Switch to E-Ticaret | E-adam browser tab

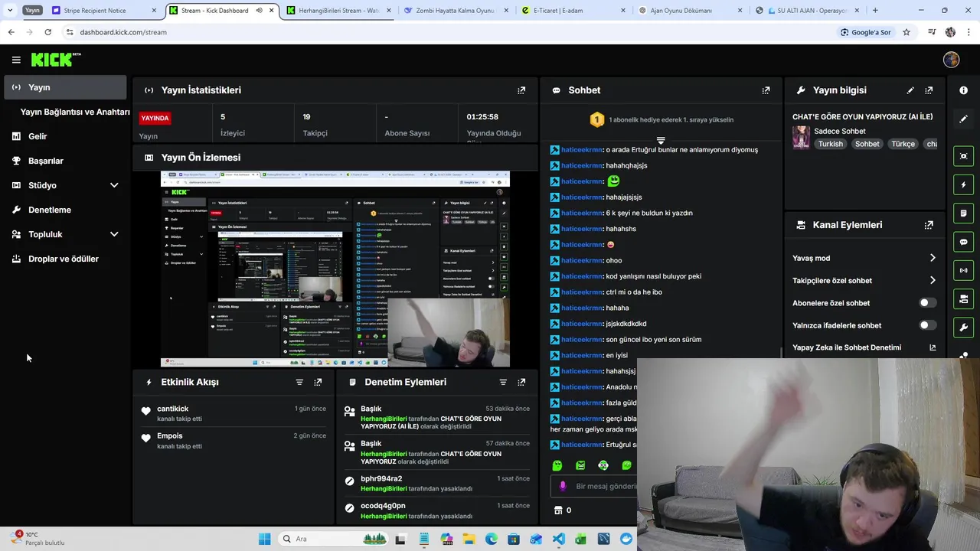(x=572, y=11)
